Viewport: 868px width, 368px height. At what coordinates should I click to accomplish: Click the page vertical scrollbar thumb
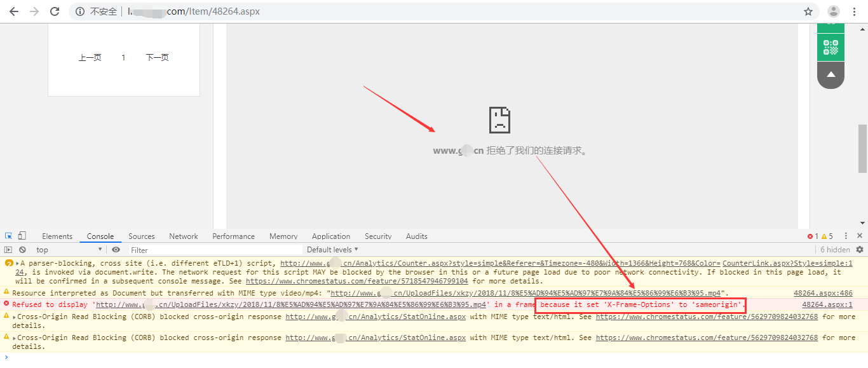[x=862, y=149]
